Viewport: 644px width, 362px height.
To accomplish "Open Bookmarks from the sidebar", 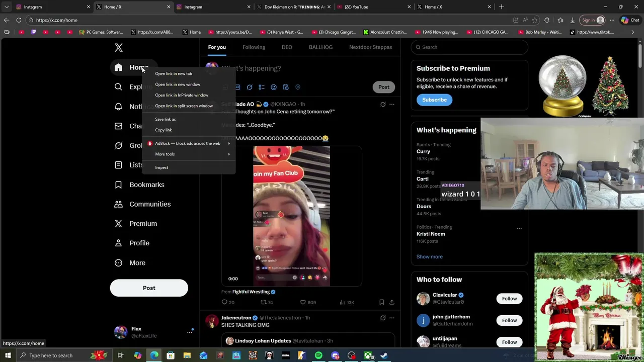I will tap(139, 185).
